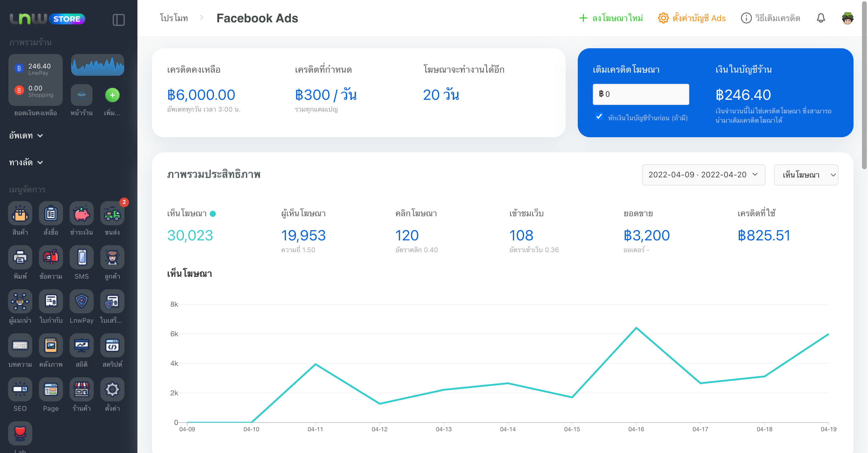
Task: Click ลงโฆษณาใหม่ new ad link
Action: pos(611,18)
